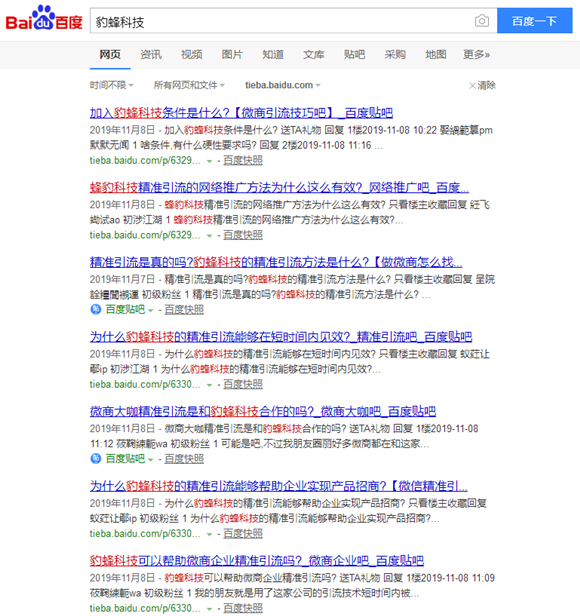Viewport: 580px width, 616px height.
Task: Click Tieba icon under 微商大咖 result
Action: tap(95, 459)
